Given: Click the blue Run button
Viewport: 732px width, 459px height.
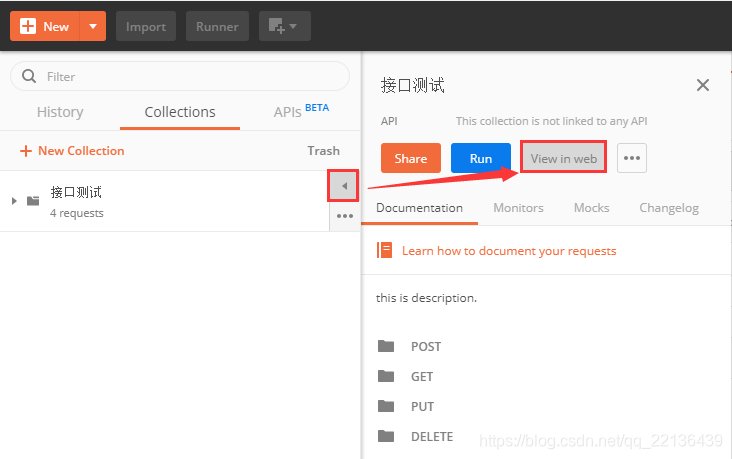Looking at the screenshot, I should click(481, 158).
